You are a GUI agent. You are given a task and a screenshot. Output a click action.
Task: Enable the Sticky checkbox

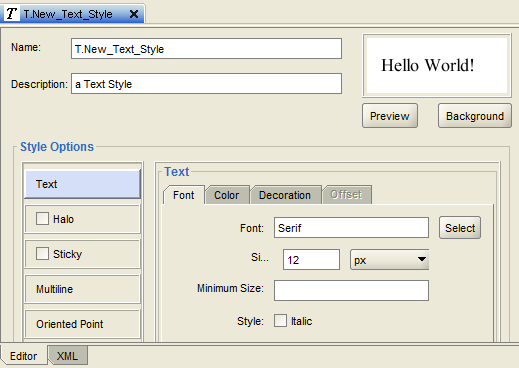42,253
